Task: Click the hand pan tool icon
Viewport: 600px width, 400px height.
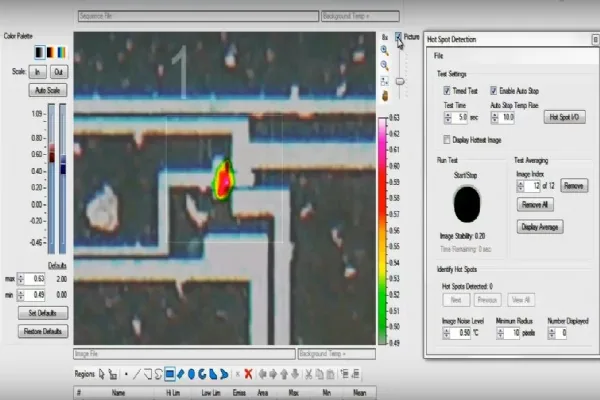Action: coord(385,96)
